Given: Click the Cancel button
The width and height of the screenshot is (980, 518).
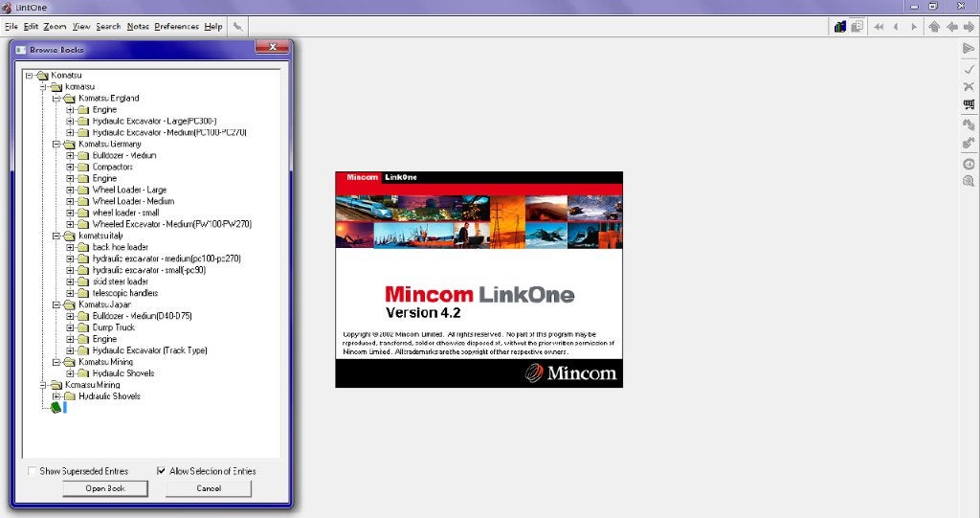Looking at the screenshot, I should [x=209, y=488].
